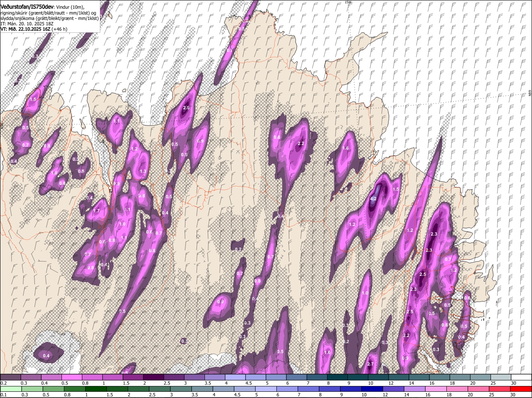Click the darkest purple swatch between 2 and 2.5

click(x=154, y=377)
